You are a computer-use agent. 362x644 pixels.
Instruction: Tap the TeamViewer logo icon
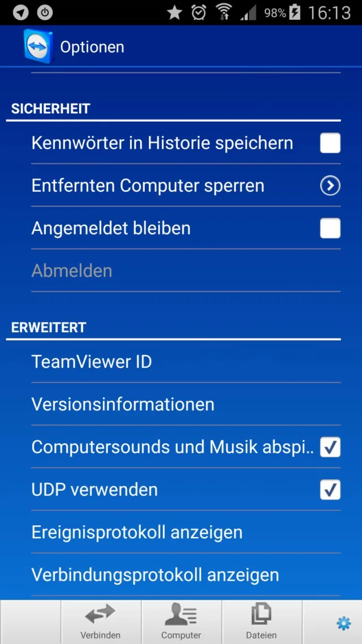click(38, 46)
